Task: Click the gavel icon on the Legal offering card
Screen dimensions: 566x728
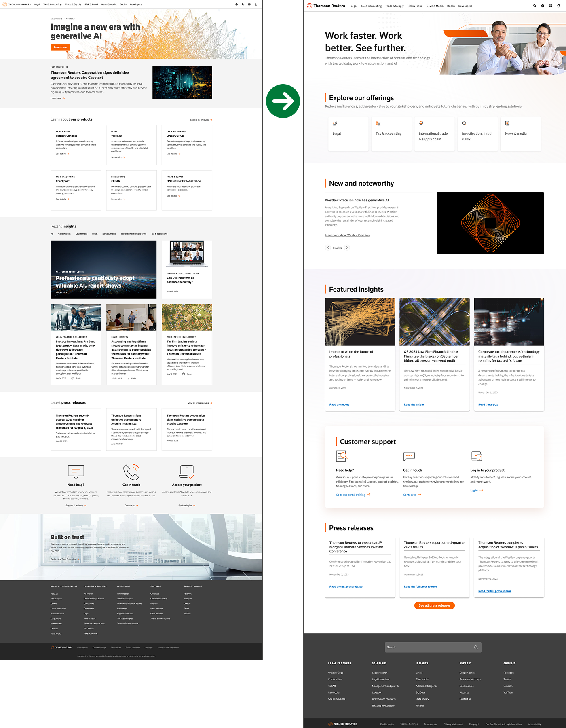Action: coord(335,123)
